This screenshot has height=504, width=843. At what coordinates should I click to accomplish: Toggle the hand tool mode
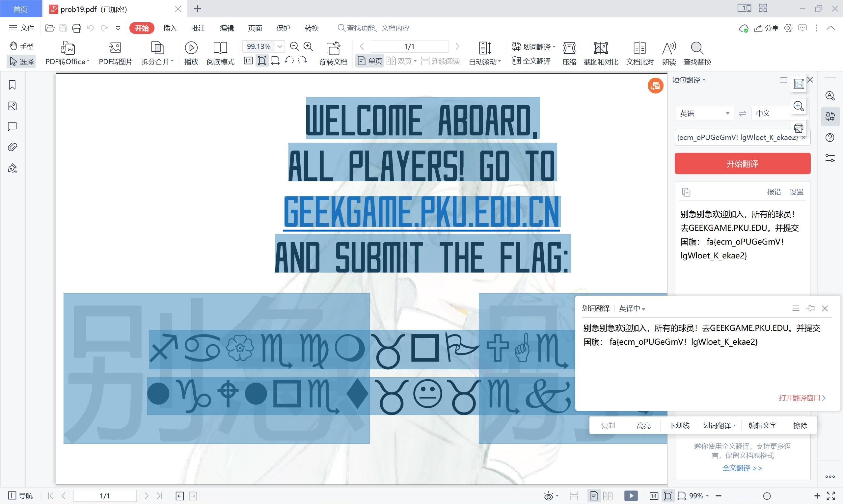pos(22,46)
